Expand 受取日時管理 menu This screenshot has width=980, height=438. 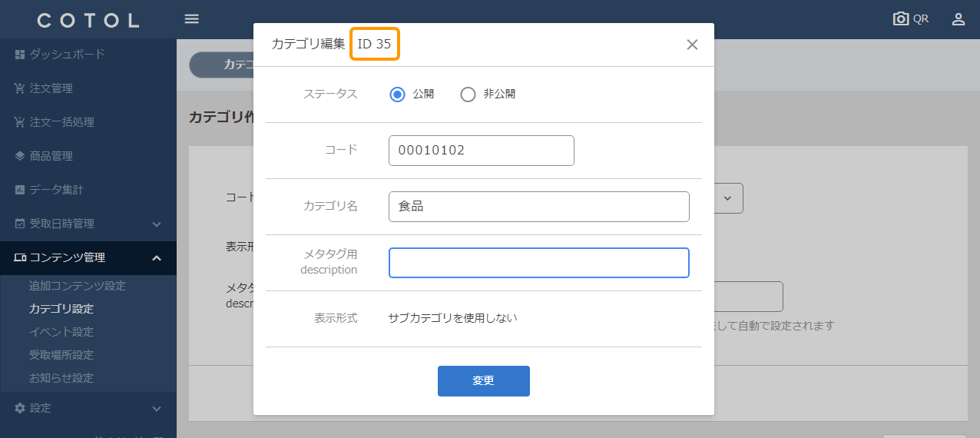88,224
